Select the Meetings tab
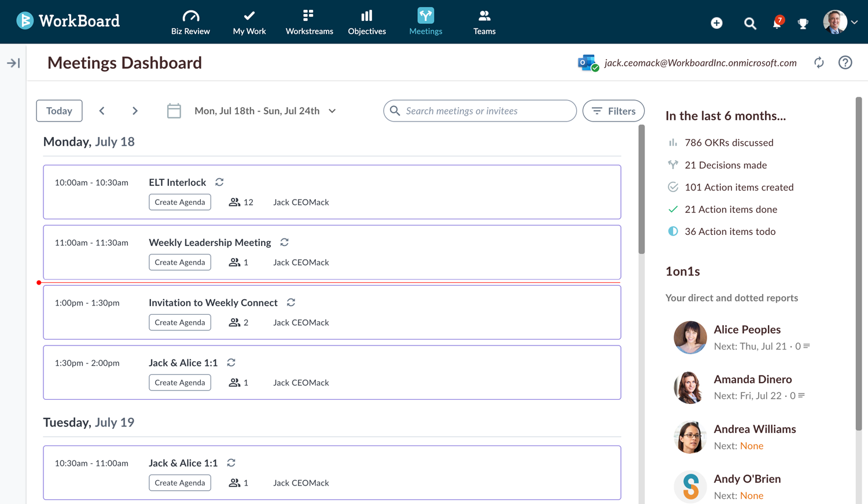This screenshot has height=504, width=868. point(426,23)
